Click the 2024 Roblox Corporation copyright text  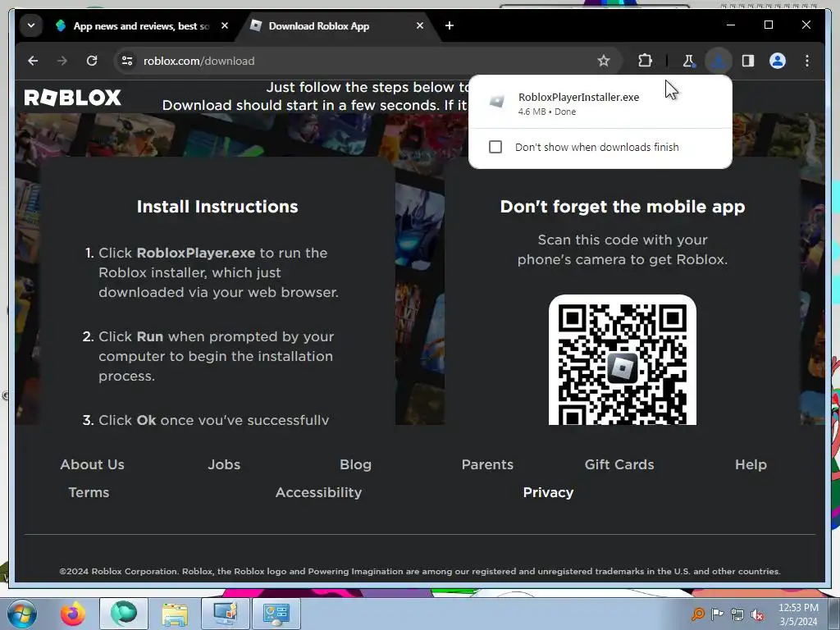click(x=420, y=571)
